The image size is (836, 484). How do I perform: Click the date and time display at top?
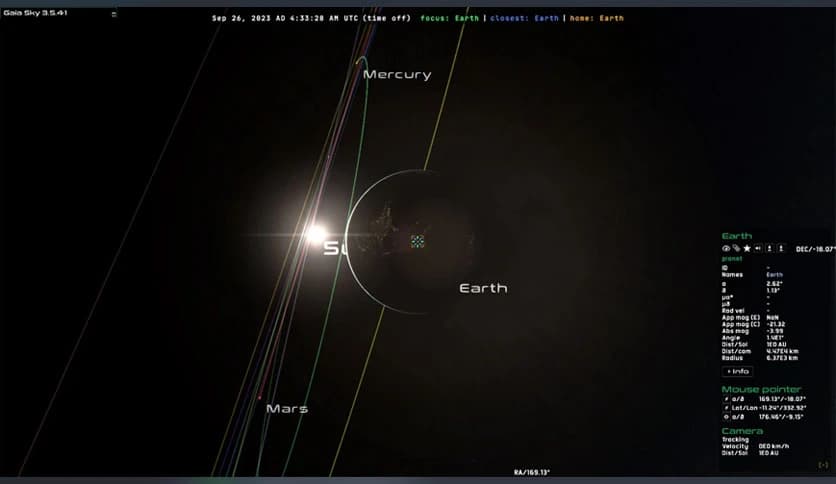pyautogui.click(x=311, y=18)
